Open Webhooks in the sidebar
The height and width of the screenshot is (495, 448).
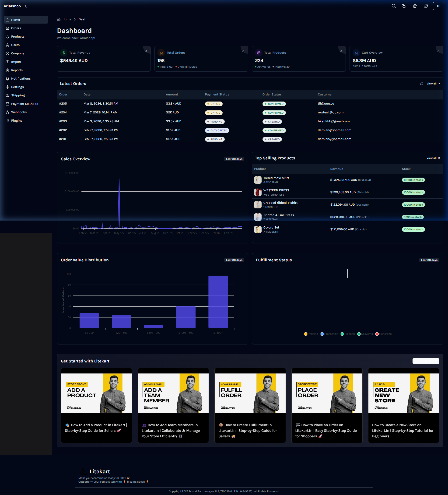coord(19,112)
